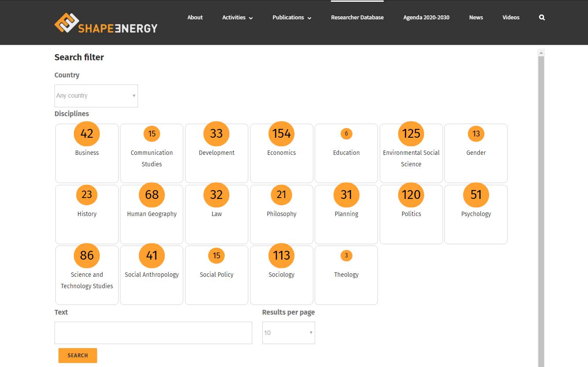Click the 120 count bubble for Politics

coord(411,195)
